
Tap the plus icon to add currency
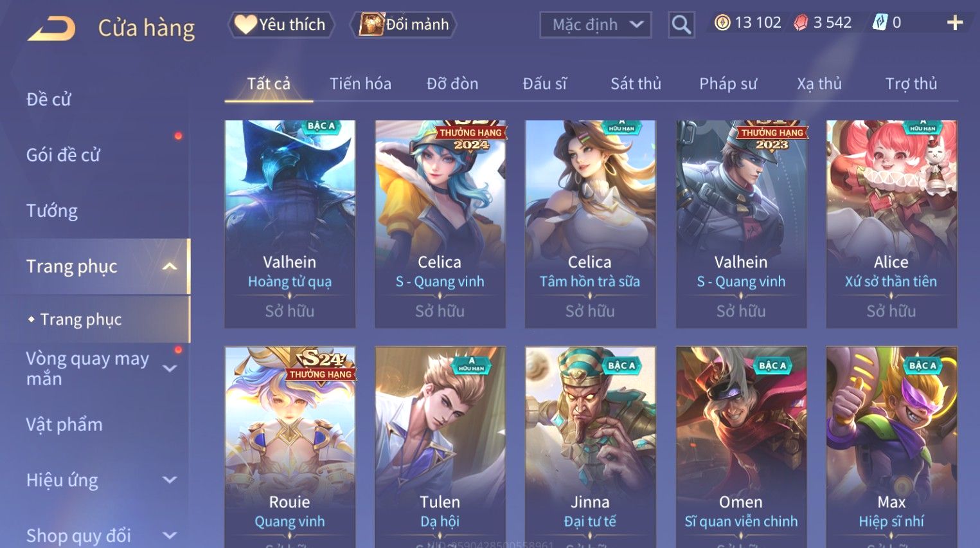(x=955, y=23)
